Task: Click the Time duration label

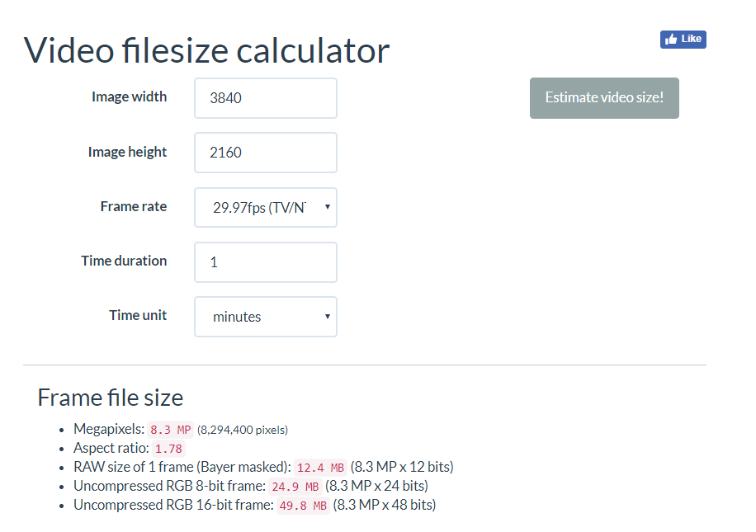Action: pos(124,261)
